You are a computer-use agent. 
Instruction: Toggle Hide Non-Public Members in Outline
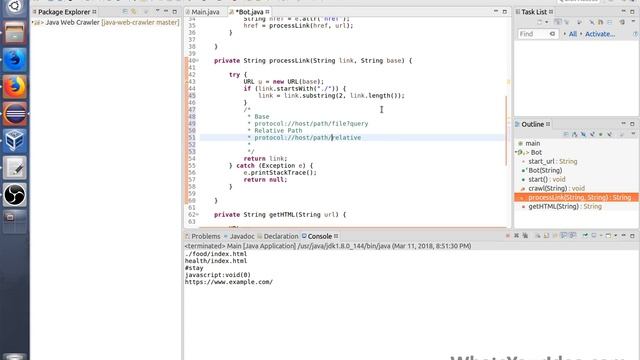601,134
